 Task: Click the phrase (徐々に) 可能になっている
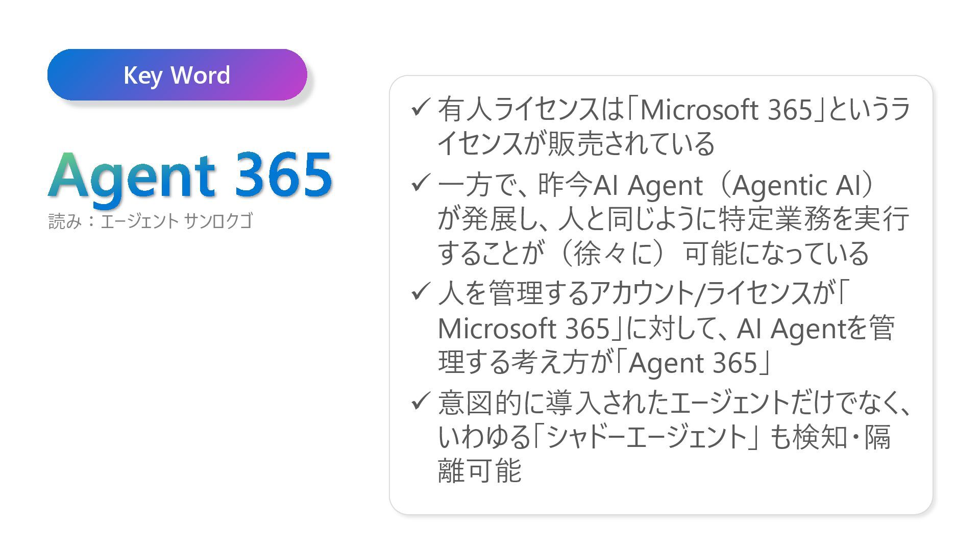click(714, 253)
